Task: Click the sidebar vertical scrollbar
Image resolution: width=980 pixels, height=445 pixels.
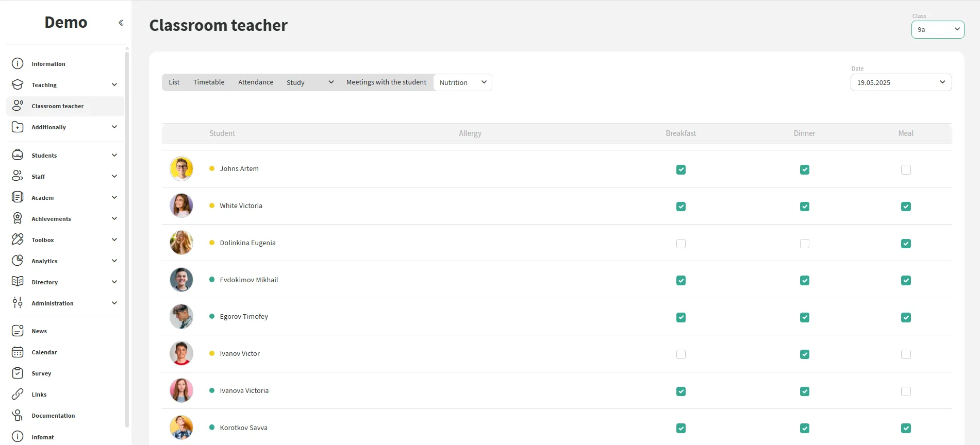Action: pyautogui.click(x=127, y=237)
